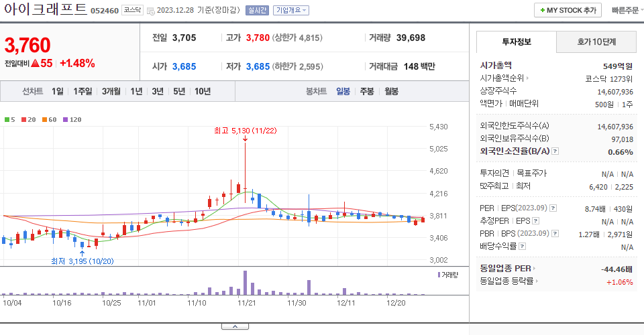Click the 동일업종 등락률 value +1.06%

click(619, 282)
